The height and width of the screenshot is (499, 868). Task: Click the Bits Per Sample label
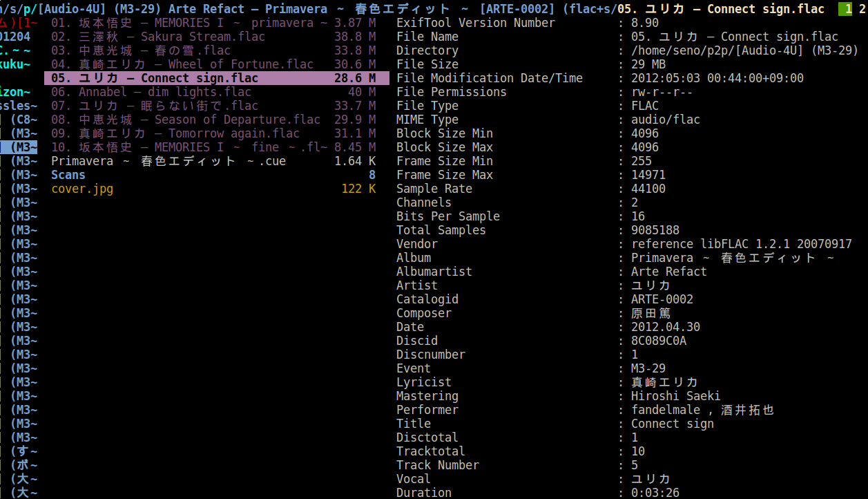point(448,216)
